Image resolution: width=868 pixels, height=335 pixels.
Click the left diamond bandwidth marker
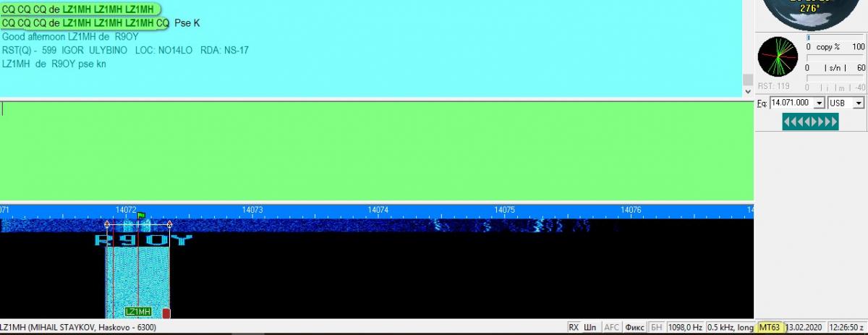[107, 224]
